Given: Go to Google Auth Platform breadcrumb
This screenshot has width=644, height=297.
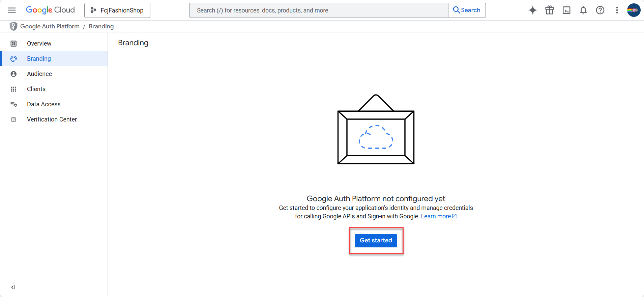Looking at the screenshot, I should coord(50,26).
